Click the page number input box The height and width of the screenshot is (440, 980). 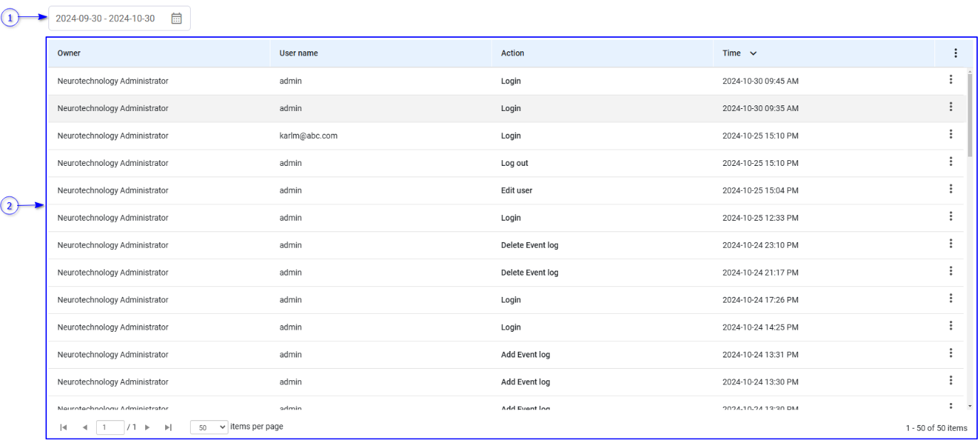[x=110, y=427]
